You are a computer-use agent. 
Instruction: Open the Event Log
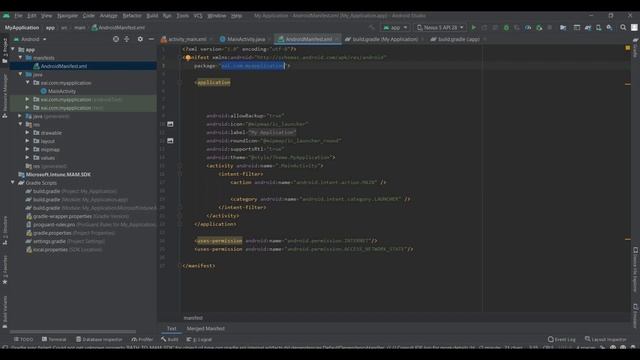pyautogui.click(x=562, y=339)
